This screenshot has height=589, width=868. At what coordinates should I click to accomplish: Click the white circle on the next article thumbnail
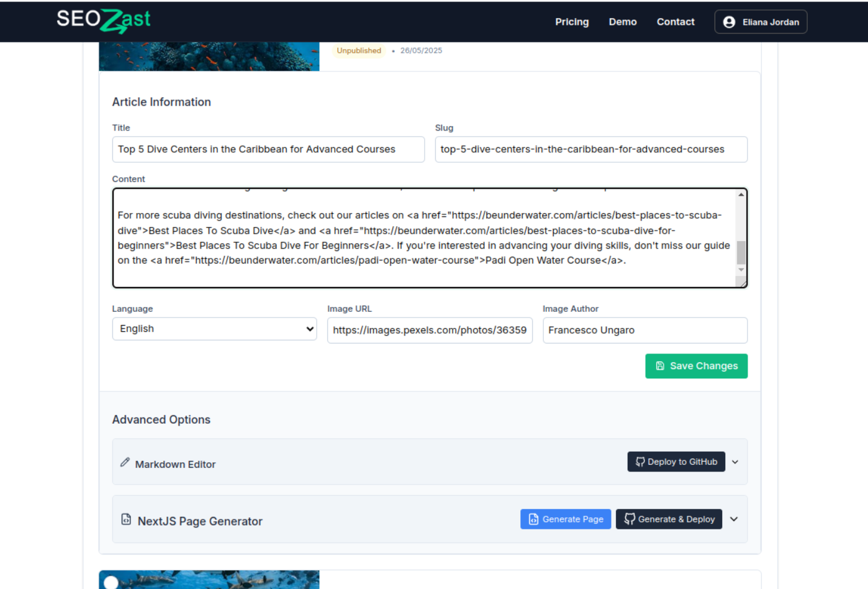[x=111, y=583]
